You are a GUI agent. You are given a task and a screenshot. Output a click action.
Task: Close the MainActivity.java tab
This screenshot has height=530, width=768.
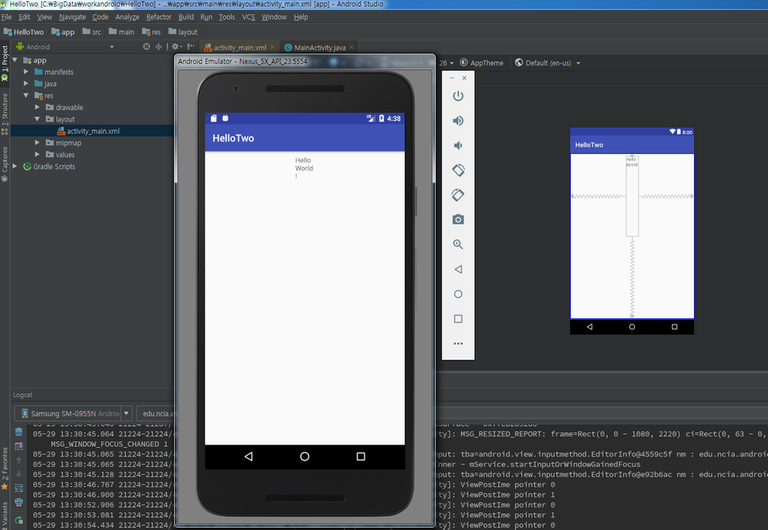click(x=352, y=48)
